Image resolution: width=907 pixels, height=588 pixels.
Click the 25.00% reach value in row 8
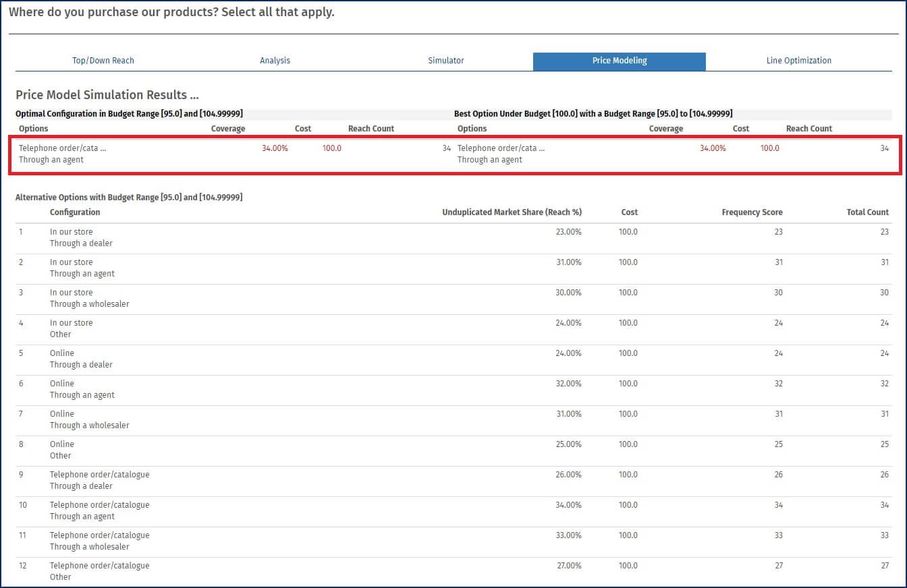568,444
